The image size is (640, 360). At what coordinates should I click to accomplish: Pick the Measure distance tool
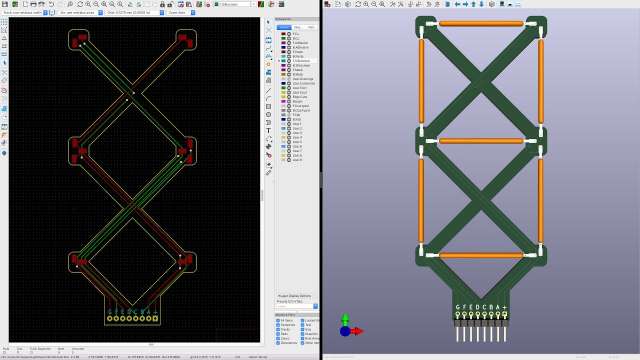(268, 172)
